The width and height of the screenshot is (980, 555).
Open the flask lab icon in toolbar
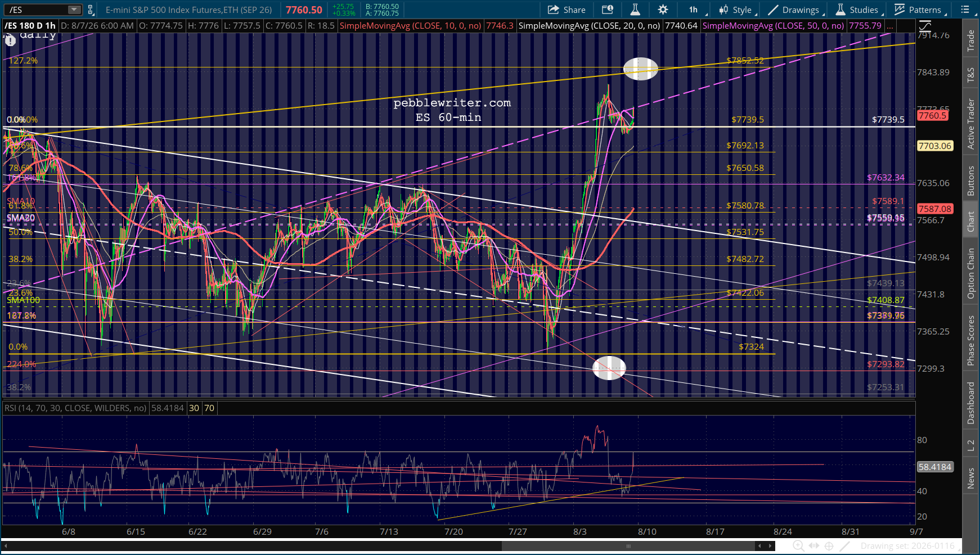click(x=635, y=10)
